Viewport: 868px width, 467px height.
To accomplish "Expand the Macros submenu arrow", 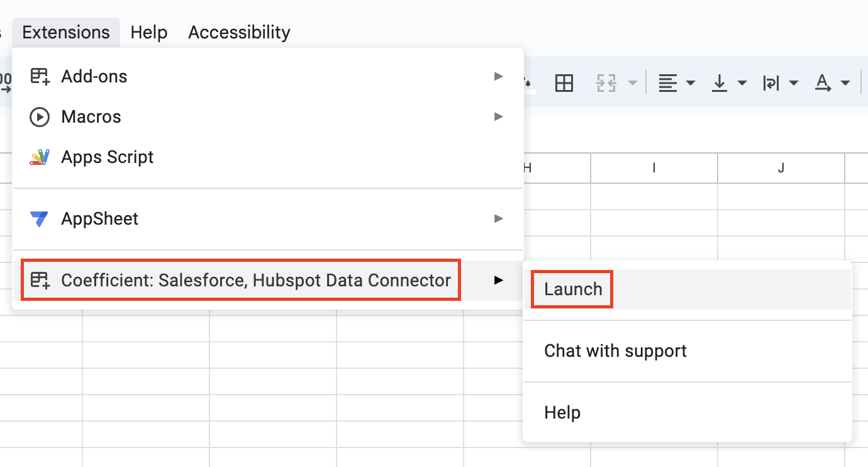I will [499, 117].
